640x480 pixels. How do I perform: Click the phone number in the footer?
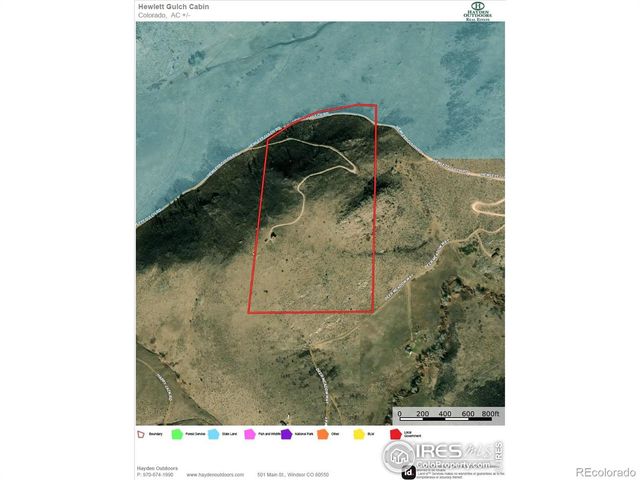155,475
